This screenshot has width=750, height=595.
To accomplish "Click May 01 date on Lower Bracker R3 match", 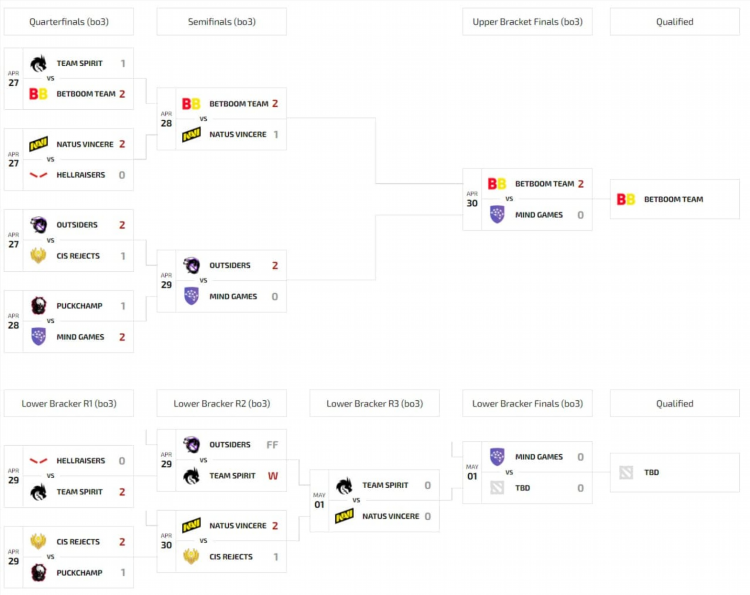I will pos(319,501).
